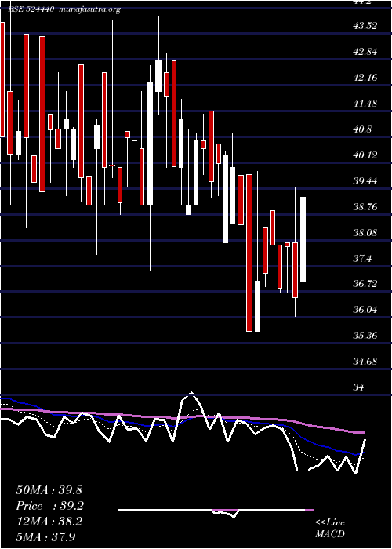The height and width of the screenshot is (549, 392).
Task: Select the 35.36 price axis label
Action: (x=365, y=336)
